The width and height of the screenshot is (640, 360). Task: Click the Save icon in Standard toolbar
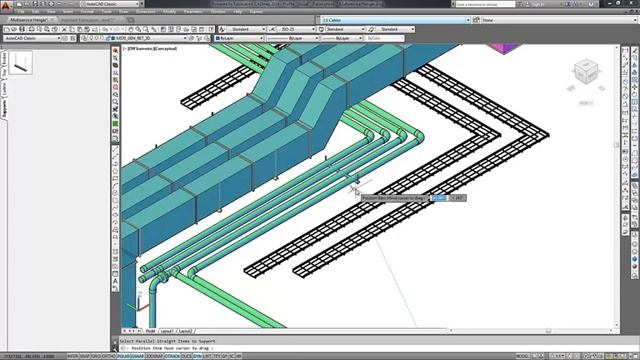(22, 29)
